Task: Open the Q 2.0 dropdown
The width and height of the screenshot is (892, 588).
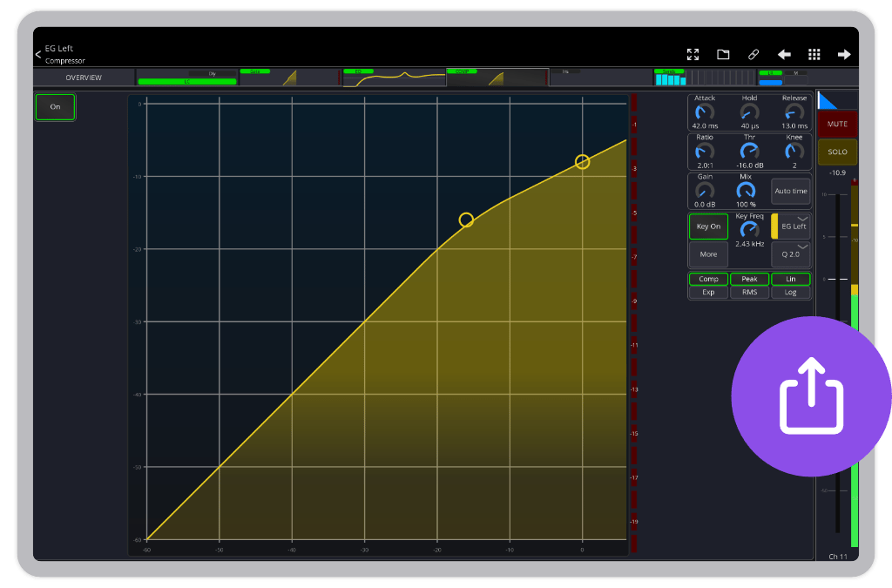Action: pyautogui.click(x=791, y=254)
